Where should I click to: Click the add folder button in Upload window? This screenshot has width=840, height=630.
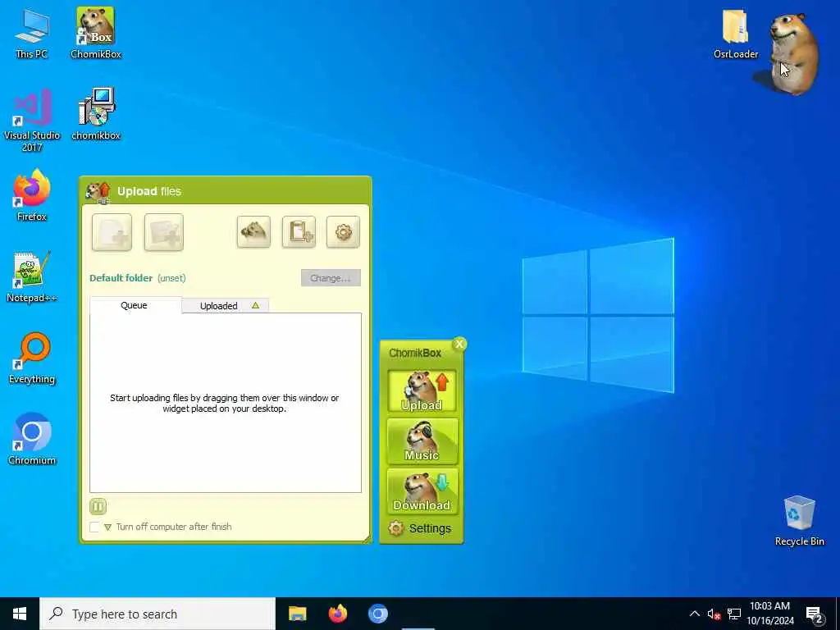click(x=164, y=232)
